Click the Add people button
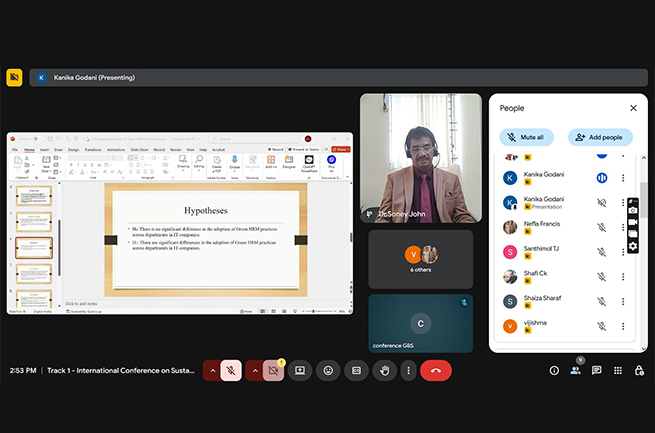The image size is (655, 433). 600,137
